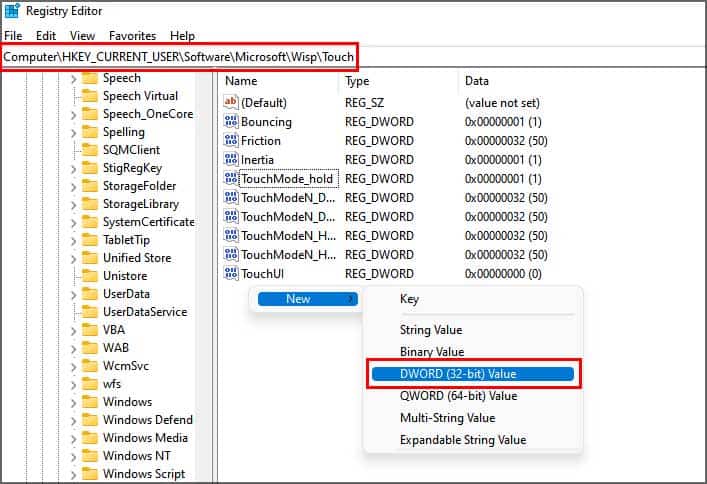Screen dimensions: 707x484
Task: Select the Bouncing DWORD value icon
Action: tap(231, 121)
